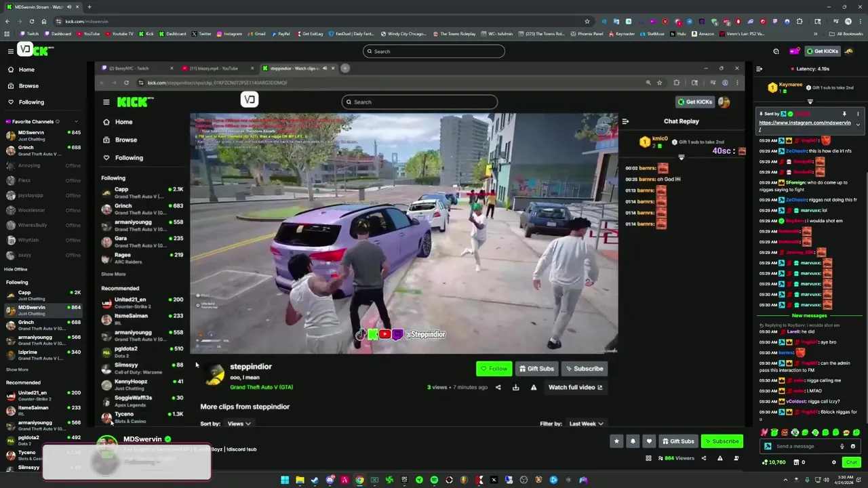868x488 pixels.
Task: Expand Show More under embedded Following list
Action: click(113, 274)
